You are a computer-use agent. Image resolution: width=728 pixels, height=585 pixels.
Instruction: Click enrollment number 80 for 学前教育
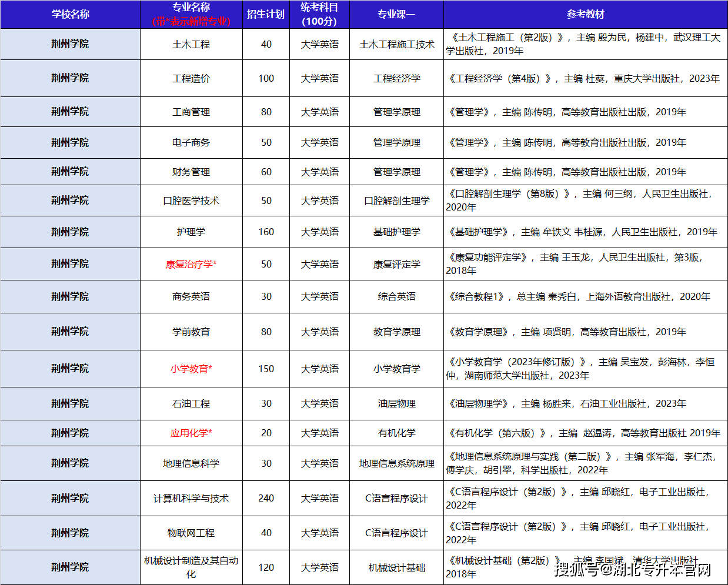pos(266,332)
